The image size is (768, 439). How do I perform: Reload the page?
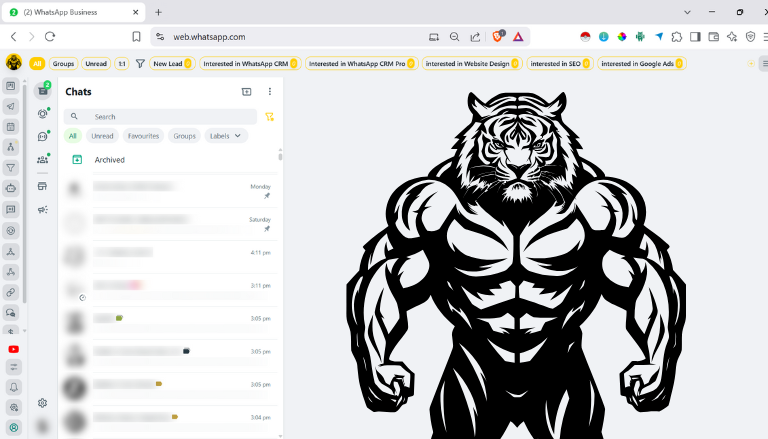[x=50, y=36]
